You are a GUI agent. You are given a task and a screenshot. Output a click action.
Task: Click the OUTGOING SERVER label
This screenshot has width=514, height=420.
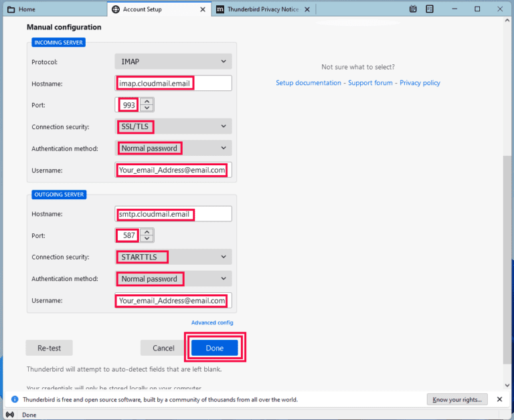click(59, 195)
